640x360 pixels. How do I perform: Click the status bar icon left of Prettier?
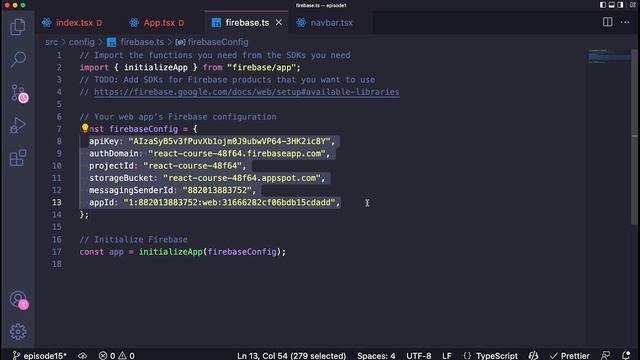pyautogui.click(x=533, y=356)
